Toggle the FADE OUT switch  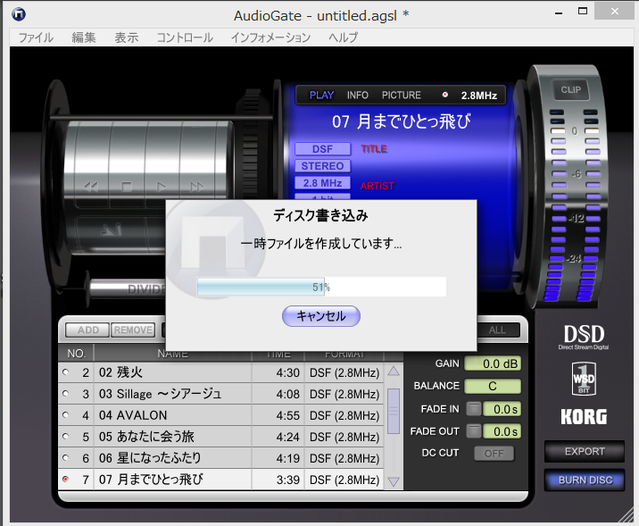click(474, 431)
